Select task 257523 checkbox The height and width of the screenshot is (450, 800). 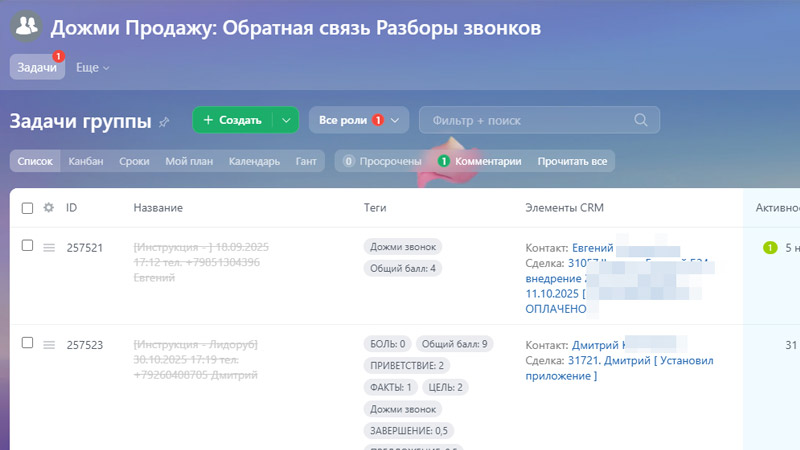coord(28,343)
